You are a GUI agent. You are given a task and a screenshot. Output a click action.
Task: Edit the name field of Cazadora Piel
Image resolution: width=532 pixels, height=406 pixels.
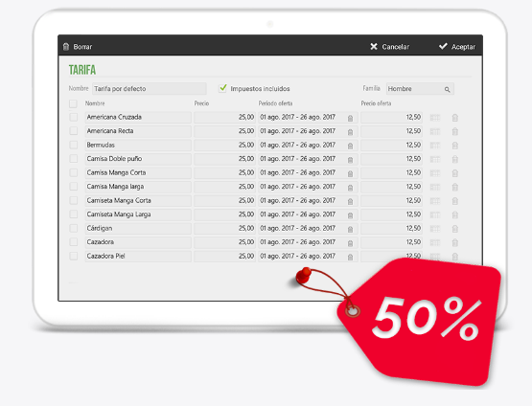click(x=138, y=257)
